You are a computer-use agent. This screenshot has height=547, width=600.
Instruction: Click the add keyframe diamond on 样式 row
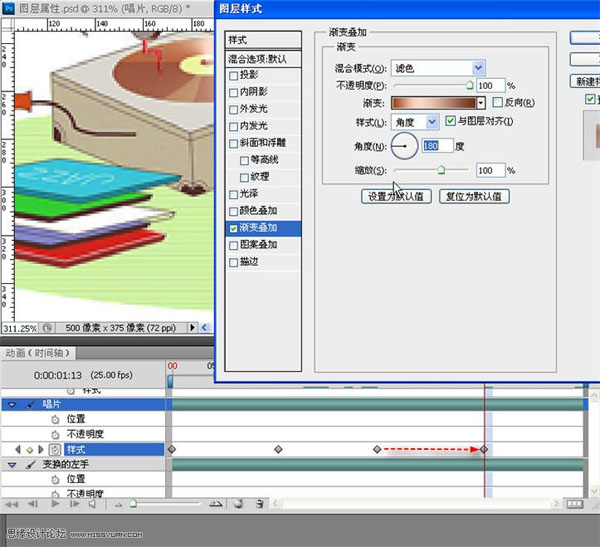28,450
